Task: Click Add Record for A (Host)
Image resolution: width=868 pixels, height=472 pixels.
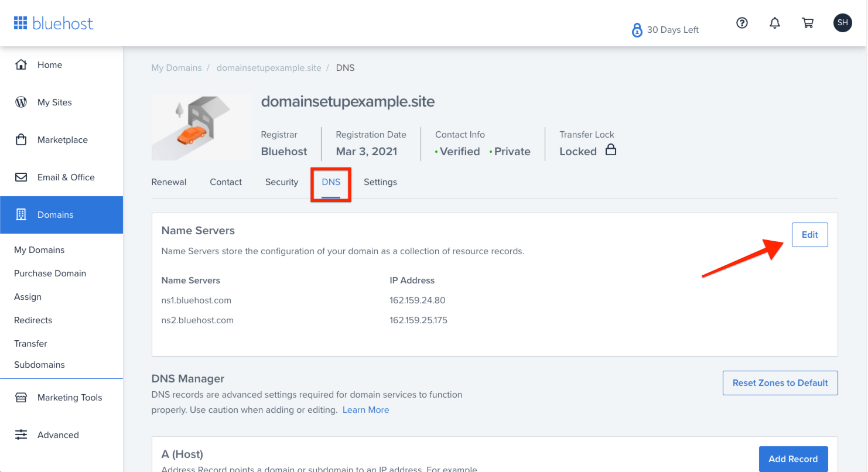Action: (x=793, y=459)
